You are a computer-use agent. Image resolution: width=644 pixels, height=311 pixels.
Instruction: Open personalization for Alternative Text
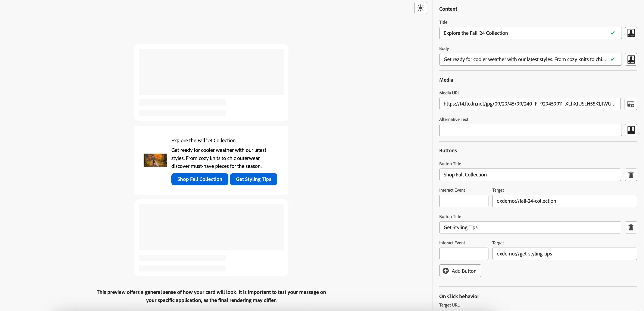[x=631, y=130]
